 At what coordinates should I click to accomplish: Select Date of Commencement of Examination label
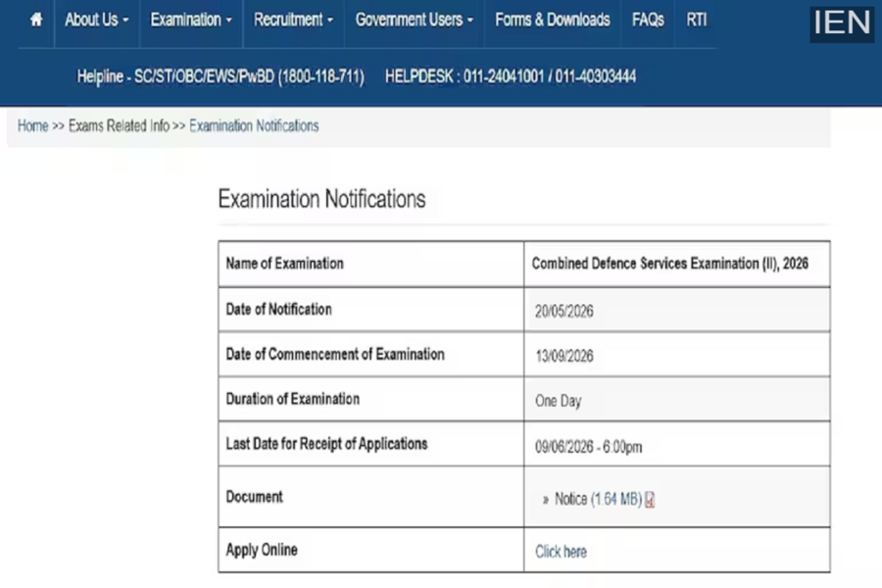tap(335, 354)
